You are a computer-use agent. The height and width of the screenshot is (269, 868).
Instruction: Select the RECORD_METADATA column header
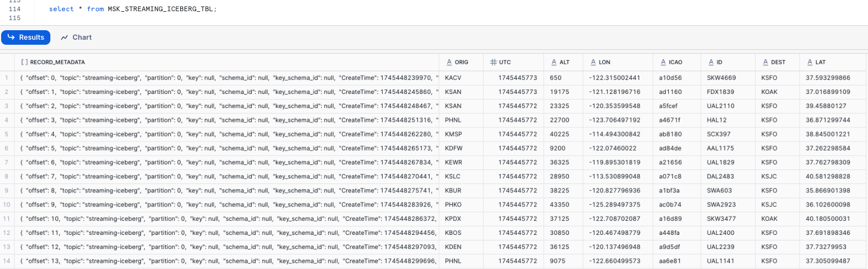[226, 62]
